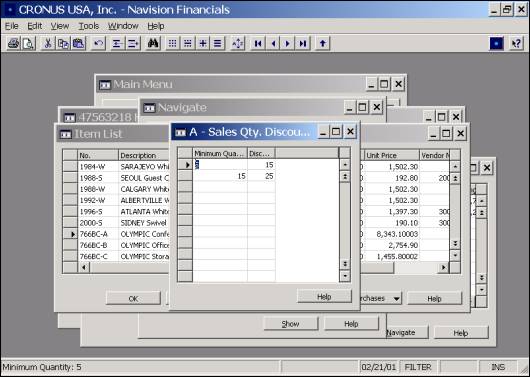The height and width of the screenshot is (377, 530).
Task: Click left scroll arrow in Item List
Action: (x=84, y=267)
